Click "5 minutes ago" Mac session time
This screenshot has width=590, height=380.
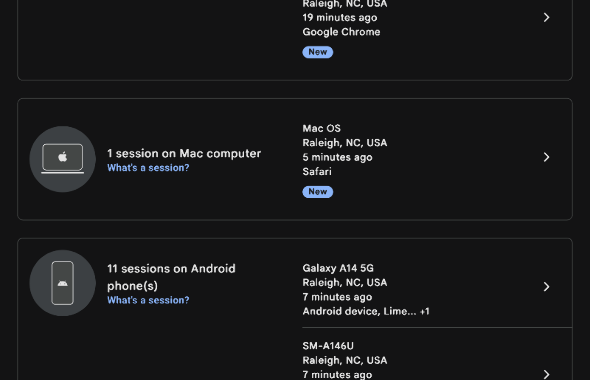(338, 157)
